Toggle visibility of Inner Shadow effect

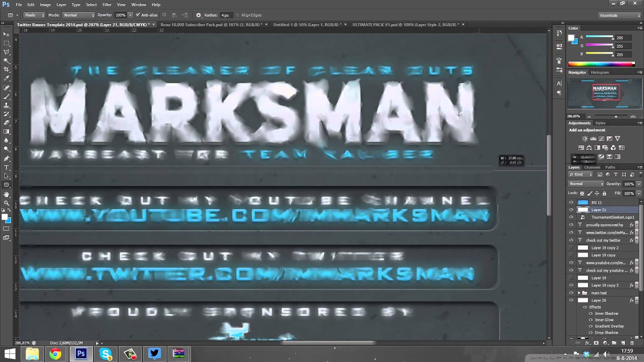pos(591,313)
